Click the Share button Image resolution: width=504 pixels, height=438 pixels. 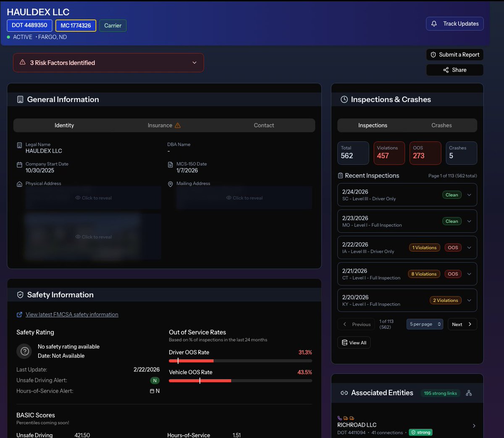(455, 70)
